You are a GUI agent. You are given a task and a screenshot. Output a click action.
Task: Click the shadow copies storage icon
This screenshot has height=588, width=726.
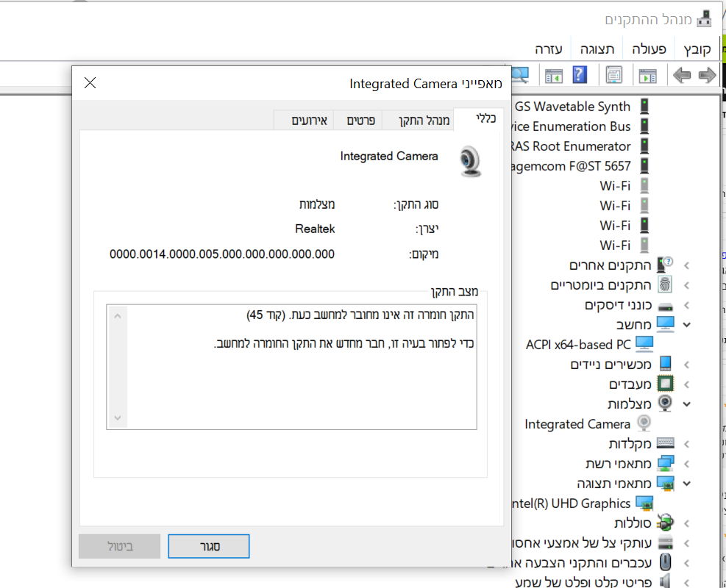(x=666, y=542)
